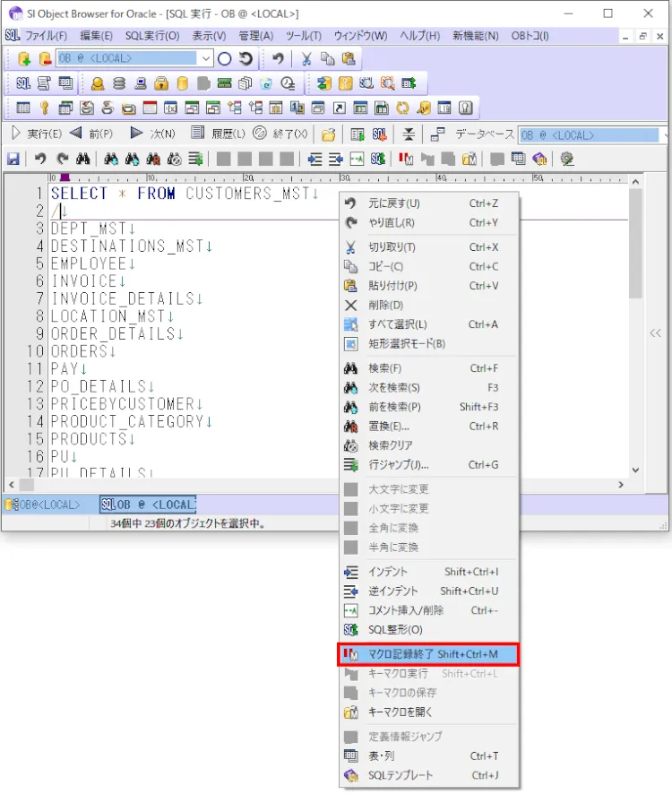Open the user information icon in second toolbar
Viewport: 672px width, 794px height.
[98, 83]
